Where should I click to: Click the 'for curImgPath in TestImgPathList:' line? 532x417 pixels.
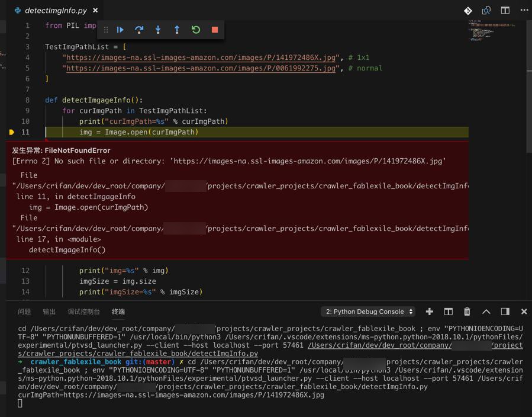[x=134, y=111]
